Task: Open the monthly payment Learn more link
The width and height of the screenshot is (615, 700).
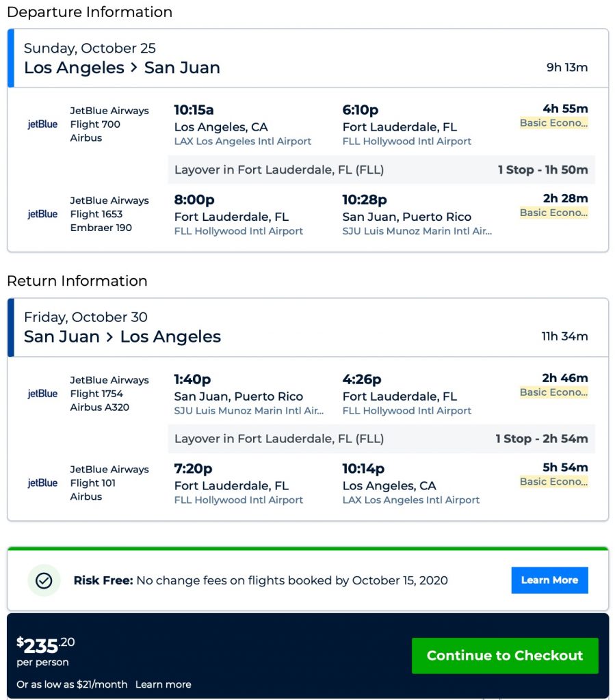Action: pos(163,684)
